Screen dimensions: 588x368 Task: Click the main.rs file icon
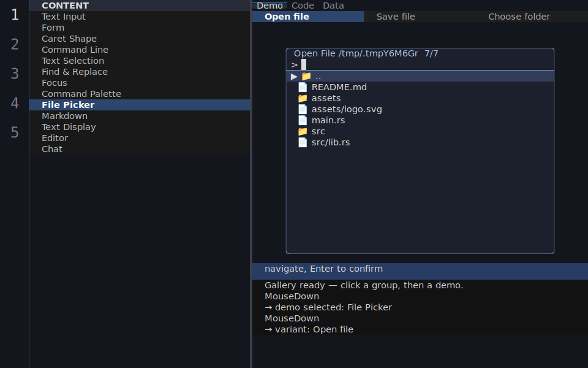tap(303, 120)
